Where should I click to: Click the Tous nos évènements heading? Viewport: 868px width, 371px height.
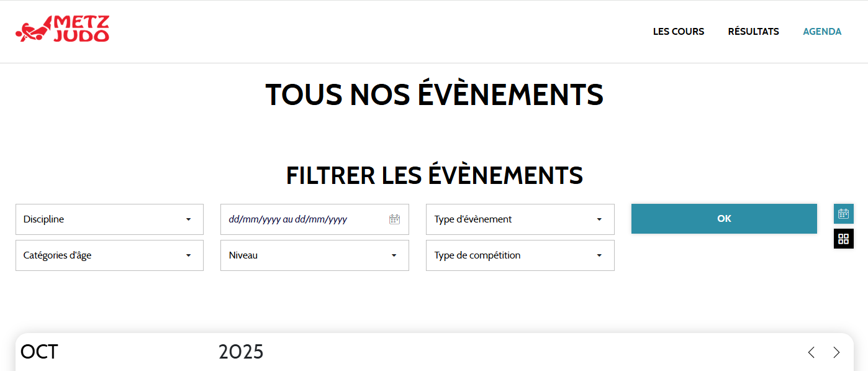click(434, 94)
